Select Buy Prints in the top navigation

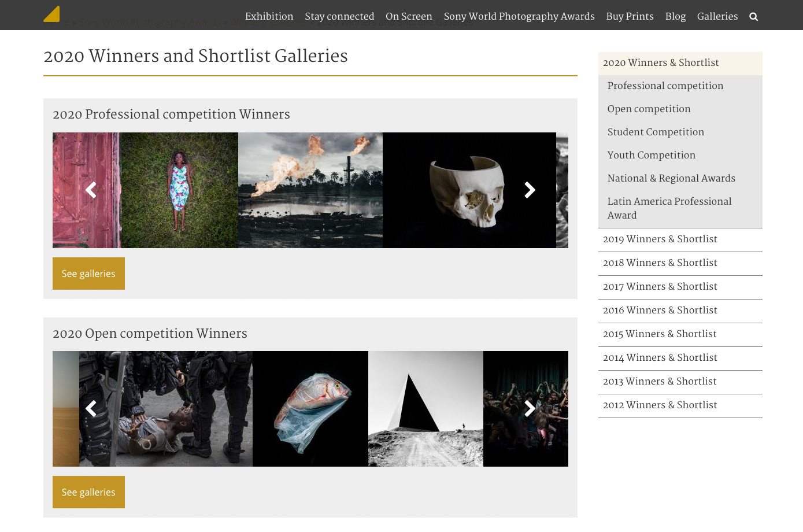coord(630,17)
